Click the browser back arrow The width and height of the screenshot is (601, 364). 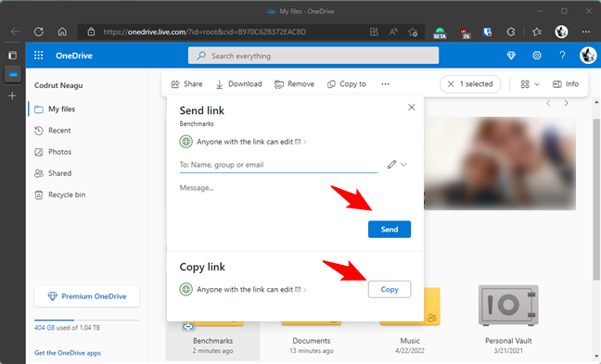coord(15,31)
